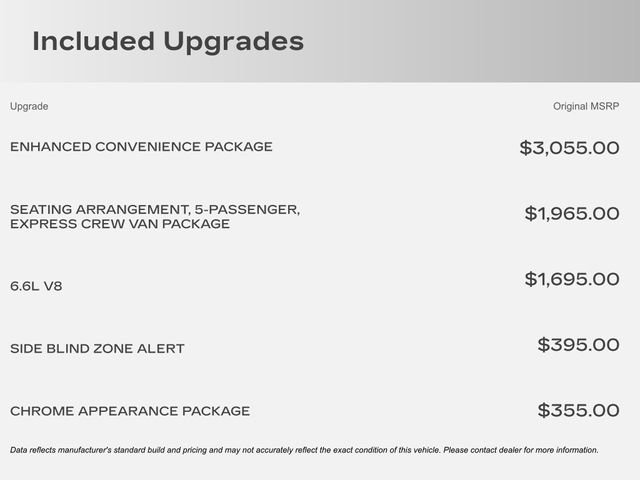
Task: Select the $1,695.00 MSRP value
Action: [572, 279]
